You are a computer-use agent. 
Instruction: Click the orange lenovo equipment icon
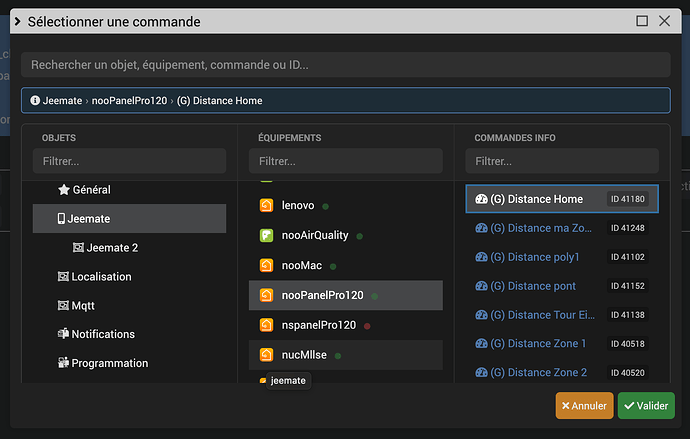(x=266, y=205)
